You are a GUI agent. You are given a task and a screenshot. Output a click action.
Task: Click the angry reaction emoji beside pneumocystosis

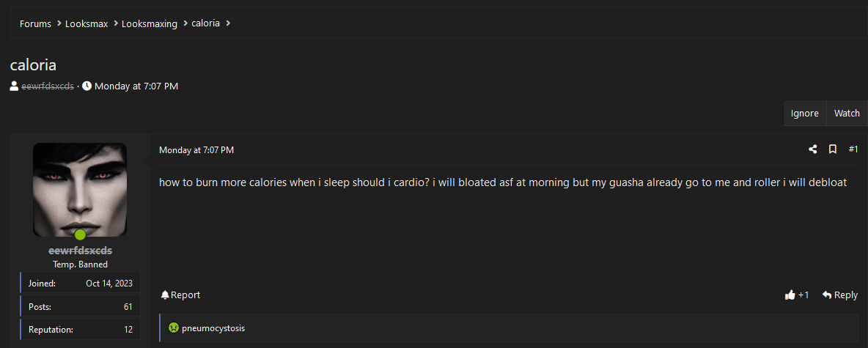pos(173,327)
